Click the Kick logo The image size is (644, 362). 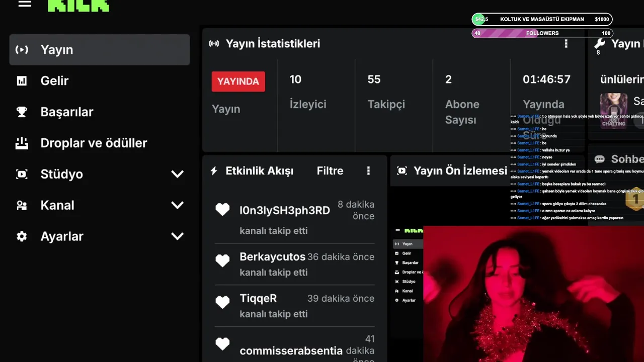(78, 5)
